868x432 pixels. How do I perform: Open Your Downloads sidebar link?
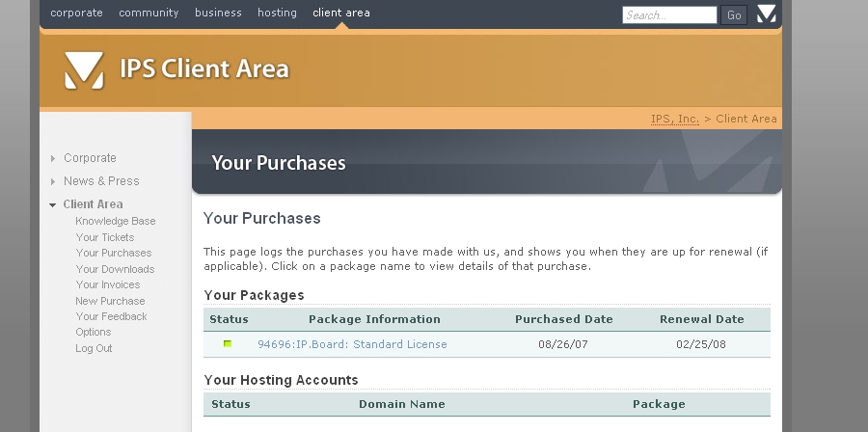(115, 269)
